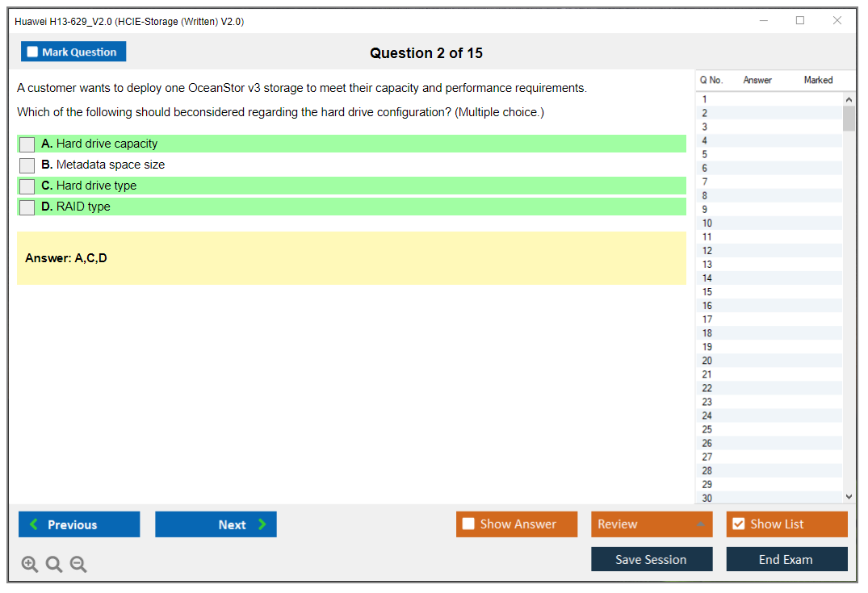Screen dimensions: 868x593
Task: Tick the checkbox for D. RAID type
Action: (x=27, y=207)
